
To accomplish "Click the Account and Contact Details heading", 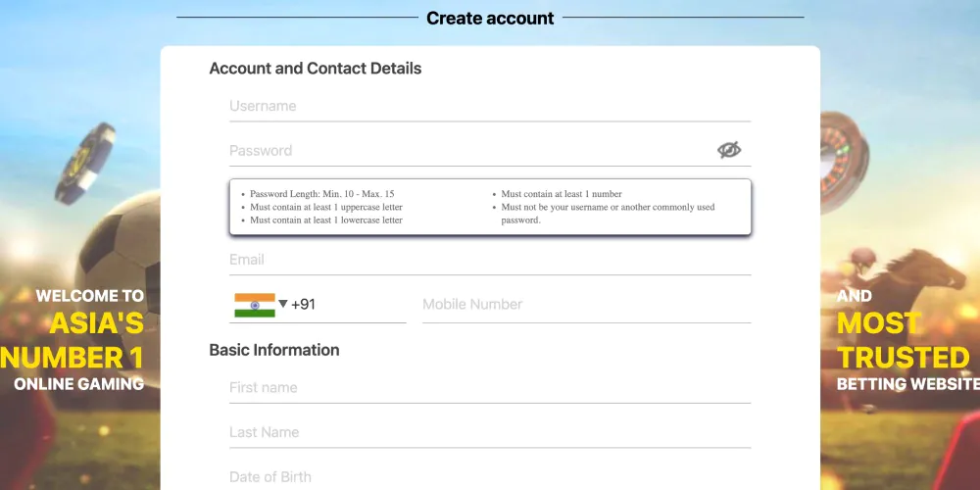I will click(x=316, y=69).
